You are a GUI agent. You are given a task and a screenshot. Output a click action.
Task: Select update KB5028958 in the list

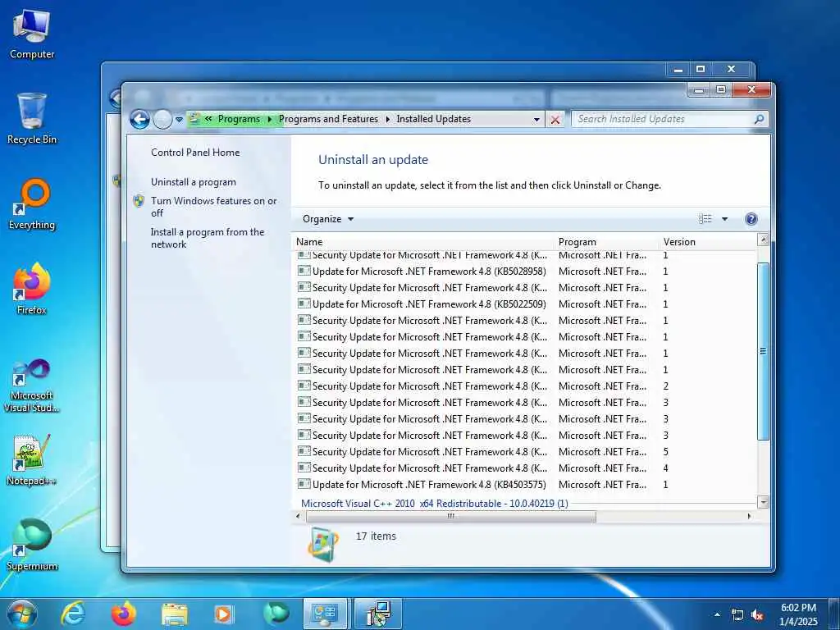click(525, 271)
